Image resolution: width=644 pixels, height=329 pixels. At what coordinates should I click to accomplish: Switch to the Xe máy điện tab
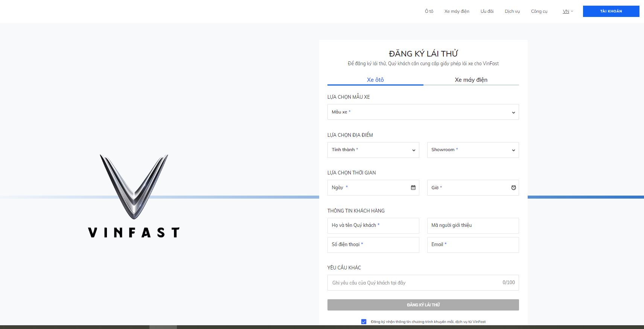tap(471, 80)
